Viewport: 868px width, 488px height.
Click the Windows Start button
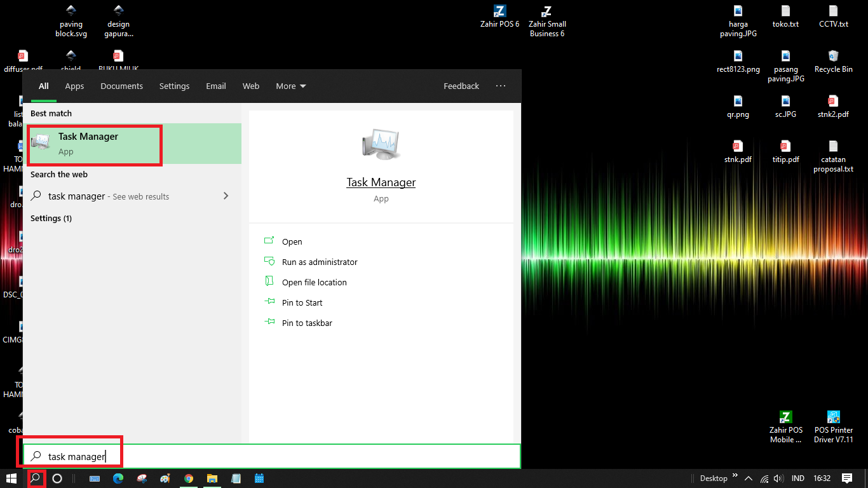tap(11, 478)
